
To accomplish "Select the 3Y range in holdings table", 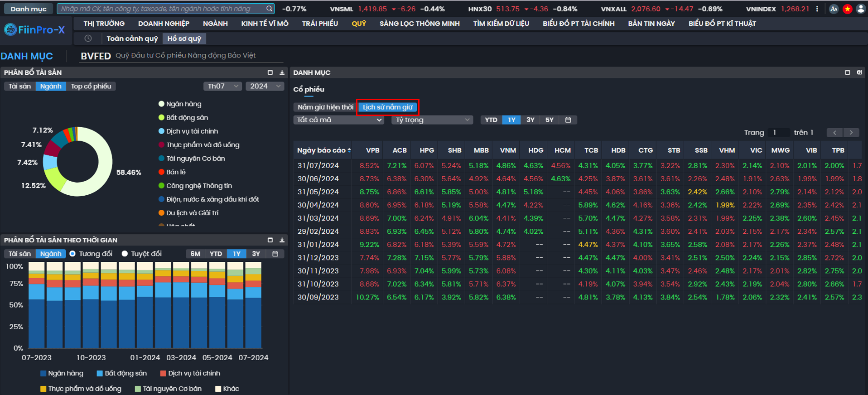I will (x=530, y=120).
